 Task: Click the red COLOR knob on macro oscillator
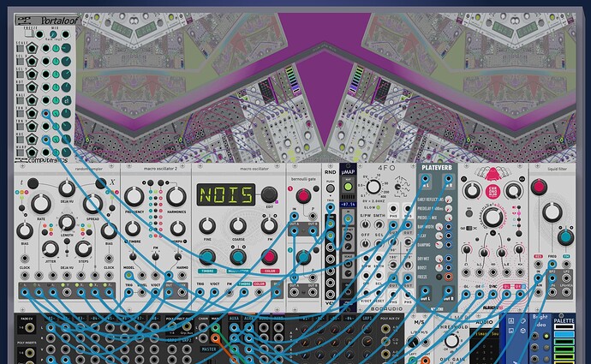click(269, 257)
